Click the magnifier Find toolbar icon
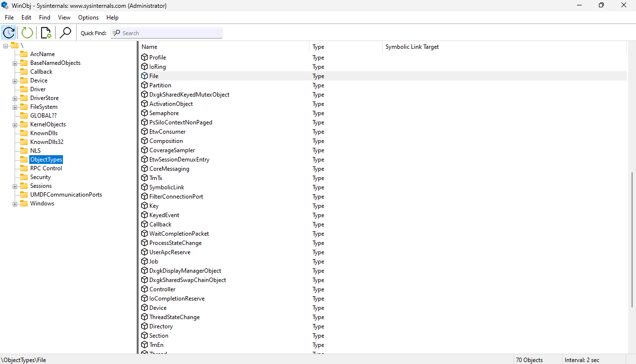636x364 pixels. [65, 33]
